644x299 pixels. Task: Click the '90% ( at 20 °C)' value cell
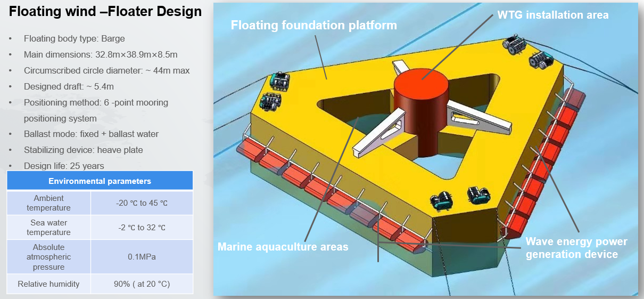pos(142,284)
